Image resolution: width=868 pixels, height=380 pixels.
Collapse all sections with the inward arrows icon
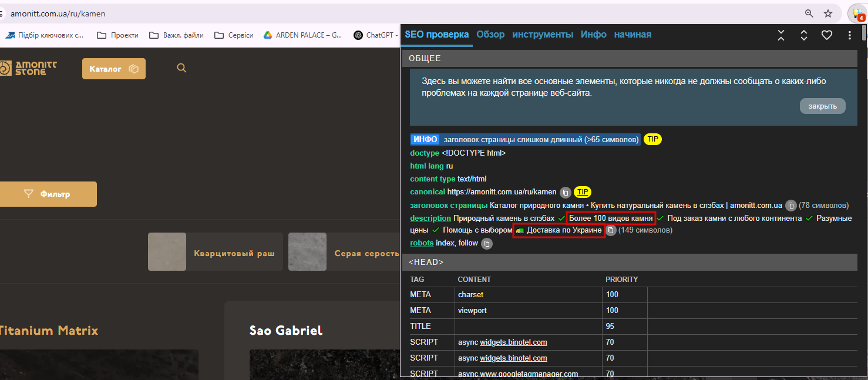(x=781, y=35)
